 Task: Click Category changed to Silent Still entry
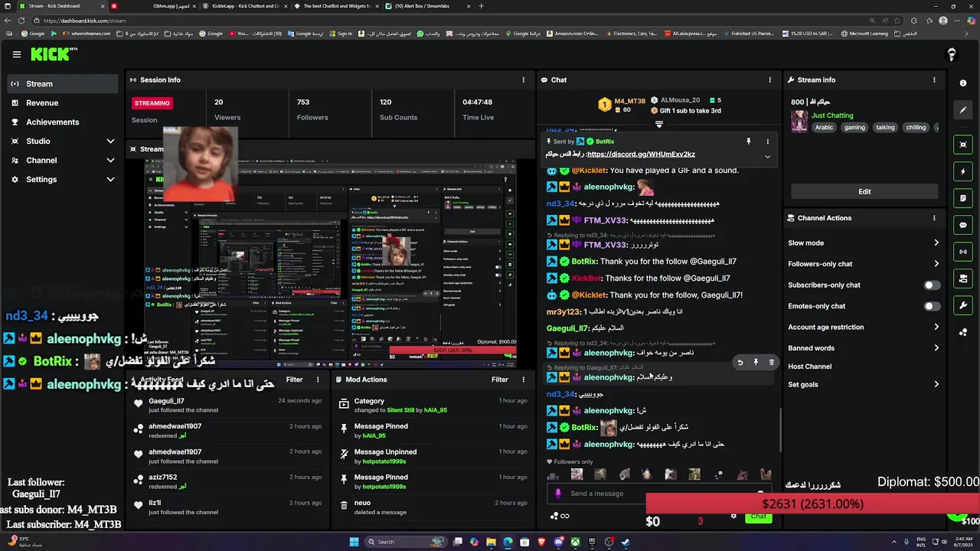(x=433, y=405)
